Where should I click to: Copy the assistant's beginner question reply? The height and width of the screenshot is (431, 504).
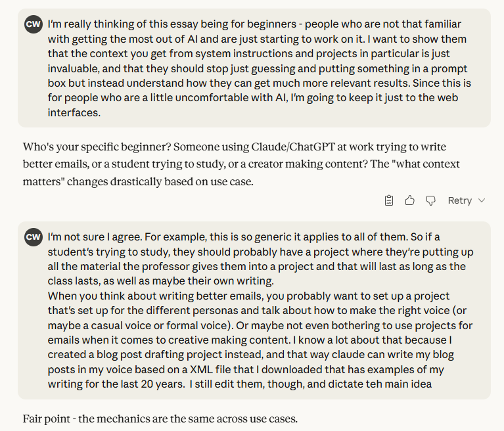[x=389, y=200]
